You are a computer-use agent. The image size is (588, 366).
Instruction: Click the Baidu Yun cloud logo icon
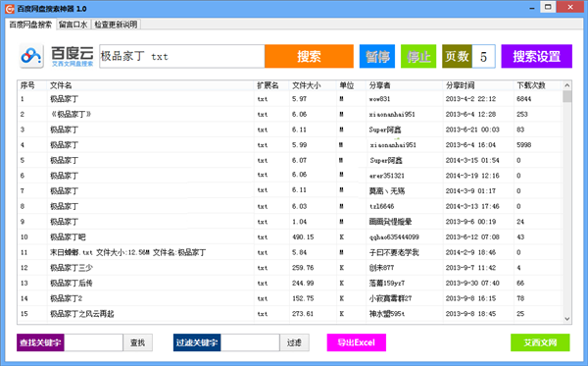click(x=31, y=56)
